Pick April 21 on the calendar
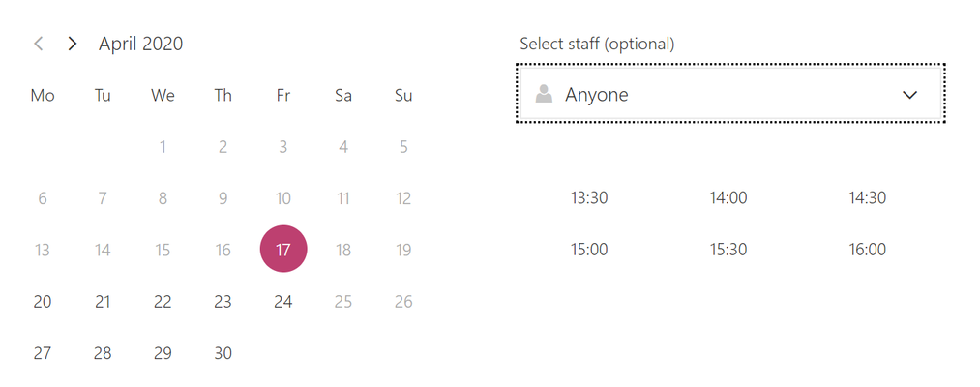Viewport: 980px width, 387px height. pos(103,302)
